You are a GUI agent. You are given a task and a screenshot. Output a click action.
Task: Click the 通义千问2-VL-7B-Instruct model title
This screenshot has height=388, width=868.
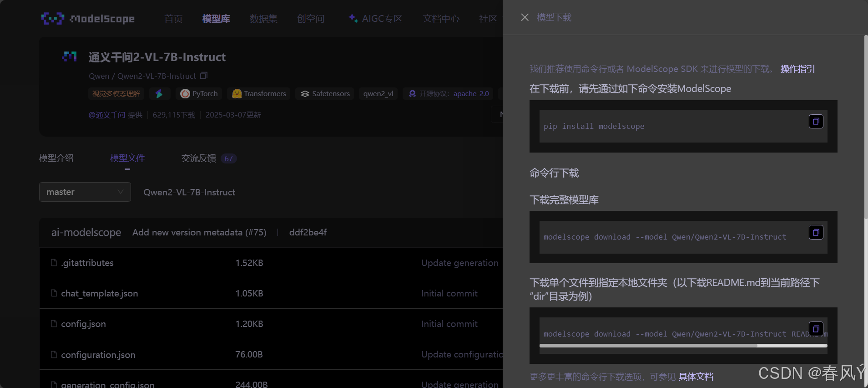click(157, 57)
